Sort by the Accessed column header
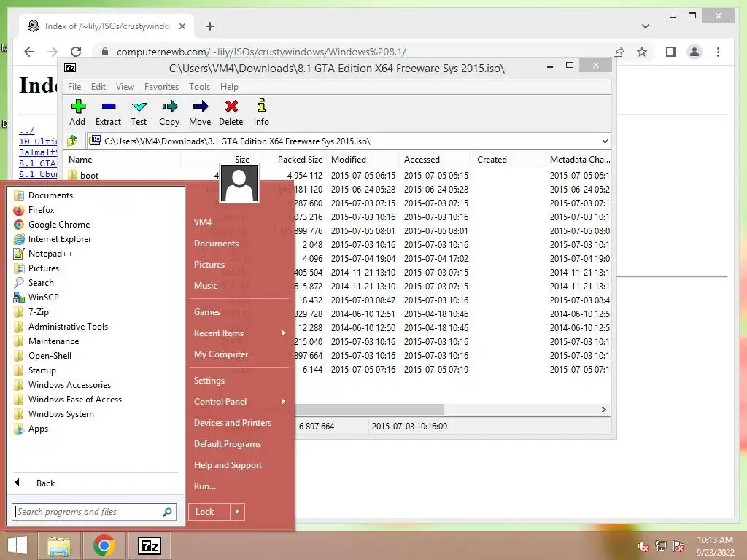Viewport: 747px width, 560px height. (x=436, y=160)
